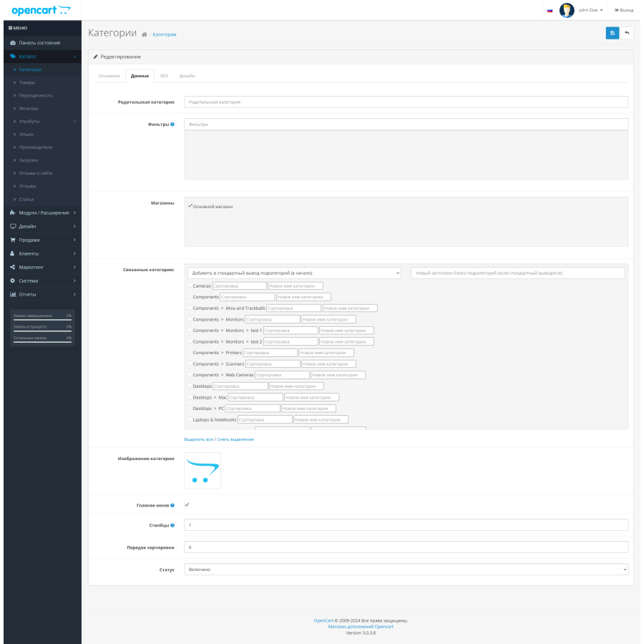Click the МЕНЮ hamburger icon

[x=10, y=29]
